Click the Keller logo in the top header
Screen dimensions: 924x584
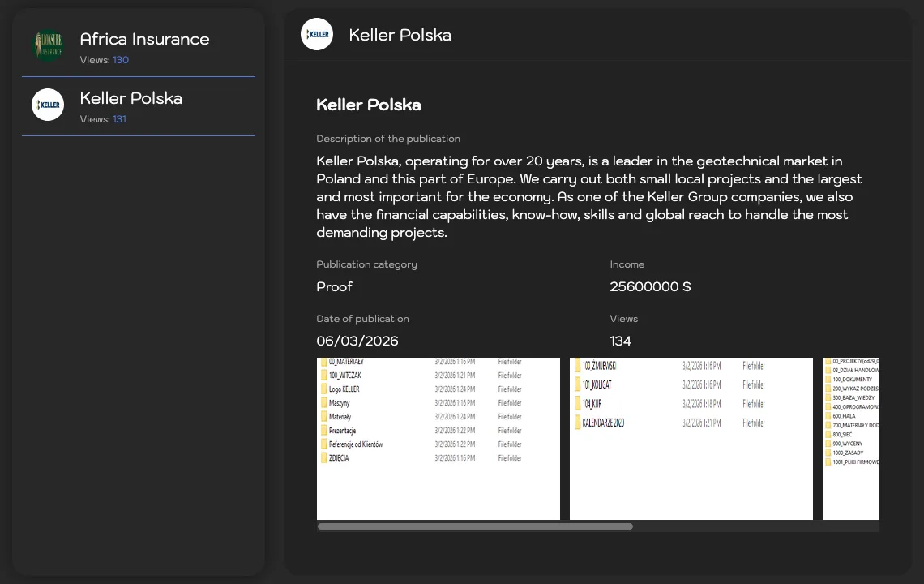(x=317, y=34)
